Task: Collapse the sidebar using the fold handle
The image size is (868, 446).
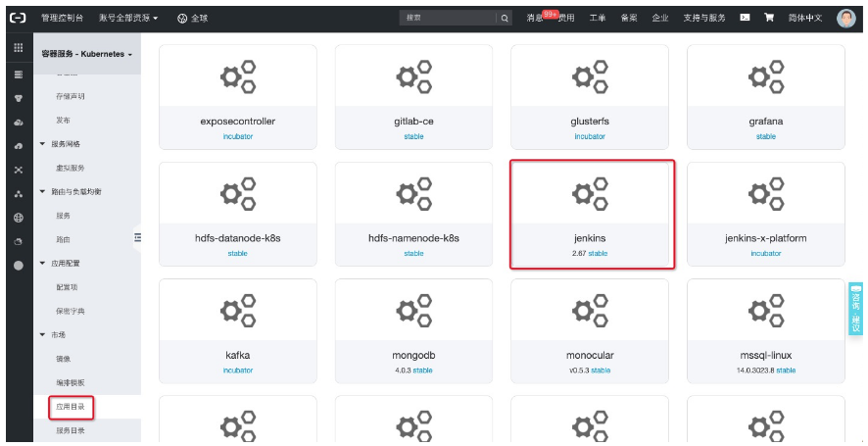Action: click(137, 237)
